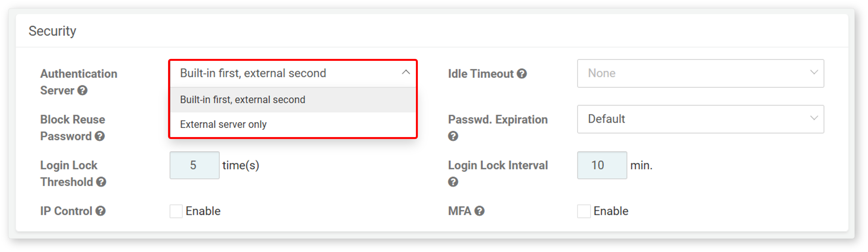
Task: Choose "Built-in first, external second" list option
Action: [293, 100]
